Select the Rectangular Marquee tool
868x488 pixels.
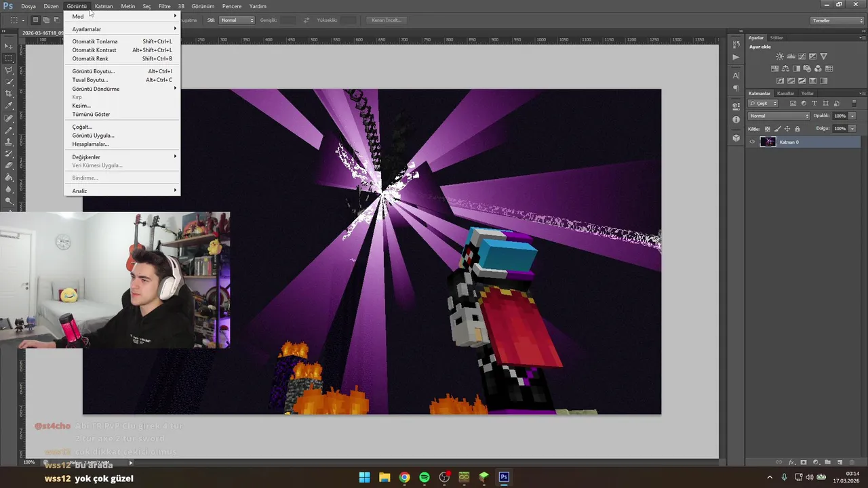pyautogui.click(x=9, y=58)
